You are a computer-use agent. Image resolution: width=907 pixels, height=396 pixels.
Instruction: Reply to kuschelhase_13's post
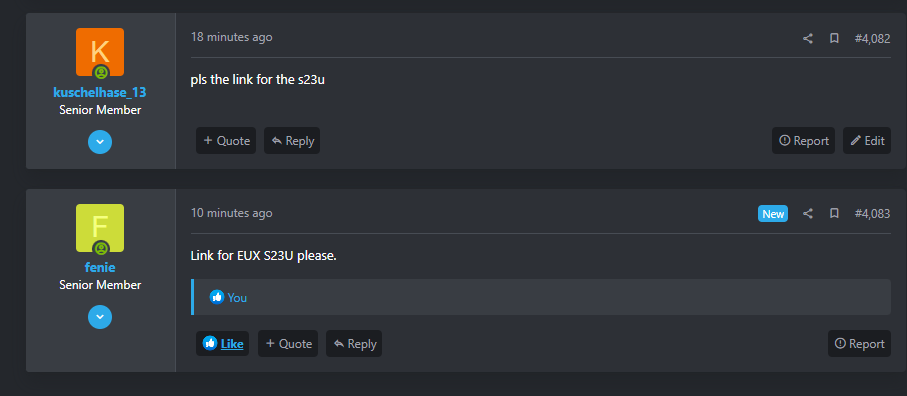(292, 140)
